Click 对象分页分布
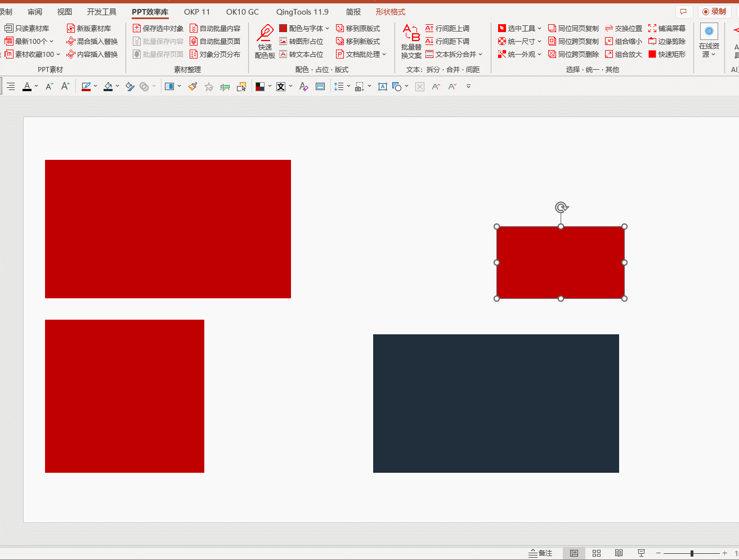The height and width of the screenshot is (560, 739). tap(215, 54)
